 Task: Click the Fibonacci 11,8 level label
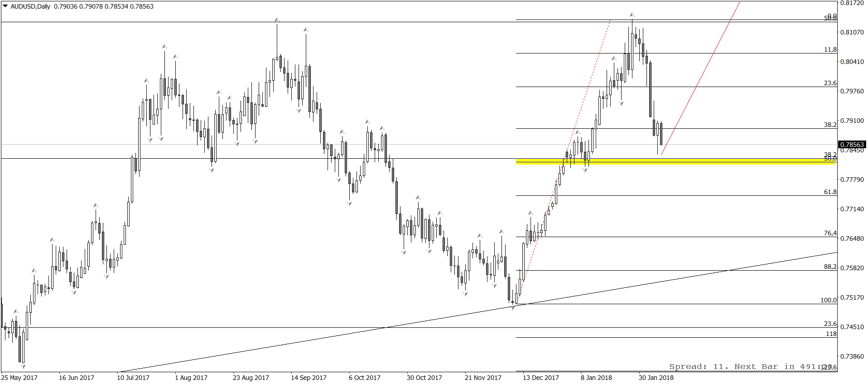coord(830,49)
